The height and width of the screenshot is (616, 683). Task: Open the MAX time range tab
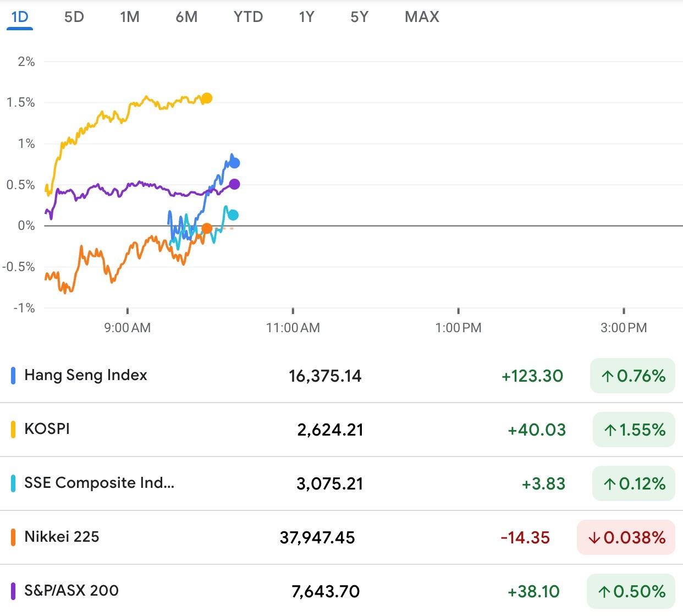422,17
